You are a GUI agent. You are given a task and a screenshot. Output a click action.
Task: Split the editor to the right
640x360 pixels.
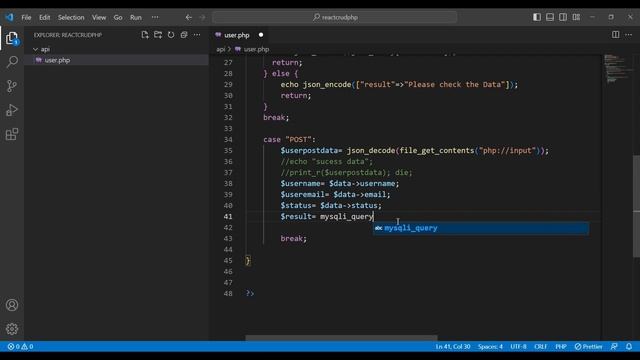click(616, 35)
